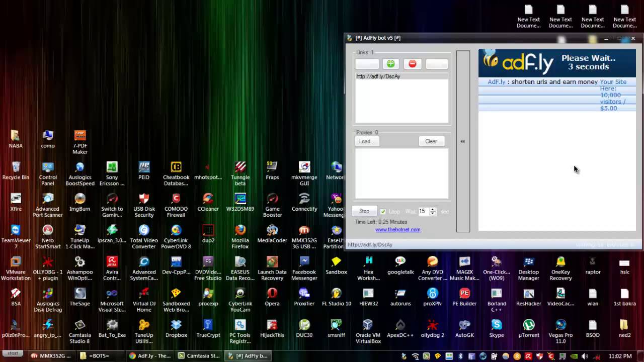
Task: Open Dropbox desktop icon
Action: pyautogui.click(x=176, y=329)
